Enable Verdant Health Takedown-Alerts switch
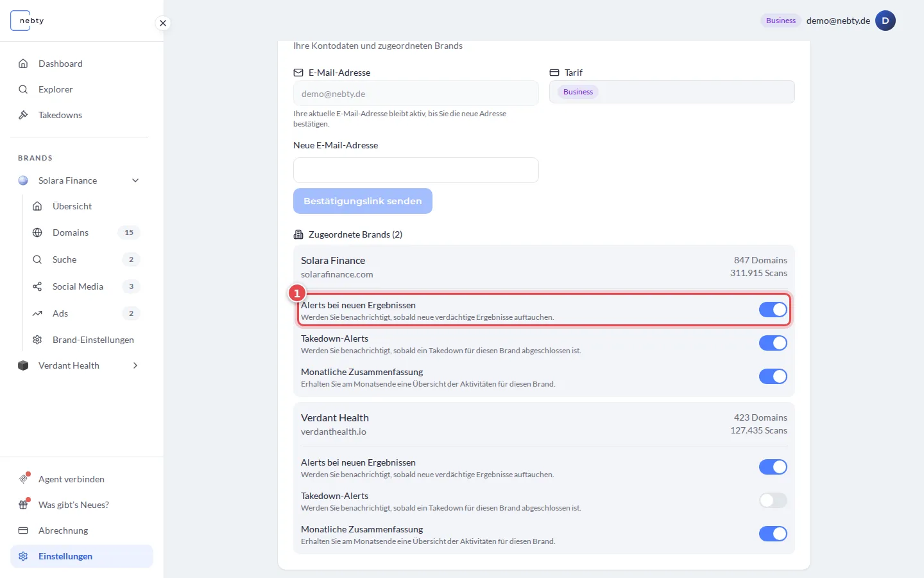Image resolution: width=924 pixels, height=578 pixels. click(773, 500)
